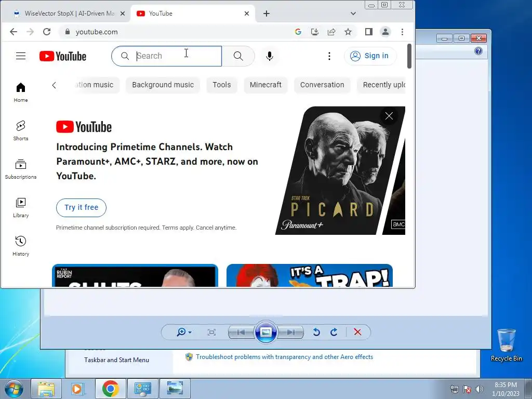Open the Rubin Report video thumbnail
The image size is (532, 399).
click(135, 275)
